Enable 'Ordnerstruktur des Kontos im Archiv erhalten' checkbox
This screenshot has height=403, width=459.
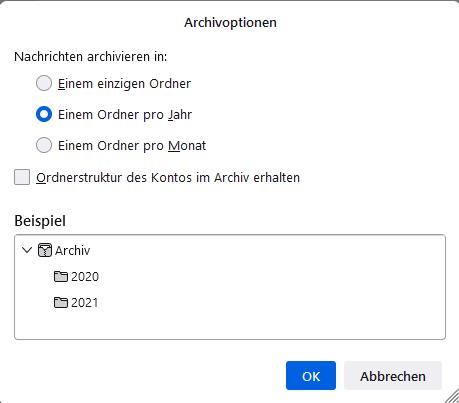pyautogui.click(x=22, y=177)
